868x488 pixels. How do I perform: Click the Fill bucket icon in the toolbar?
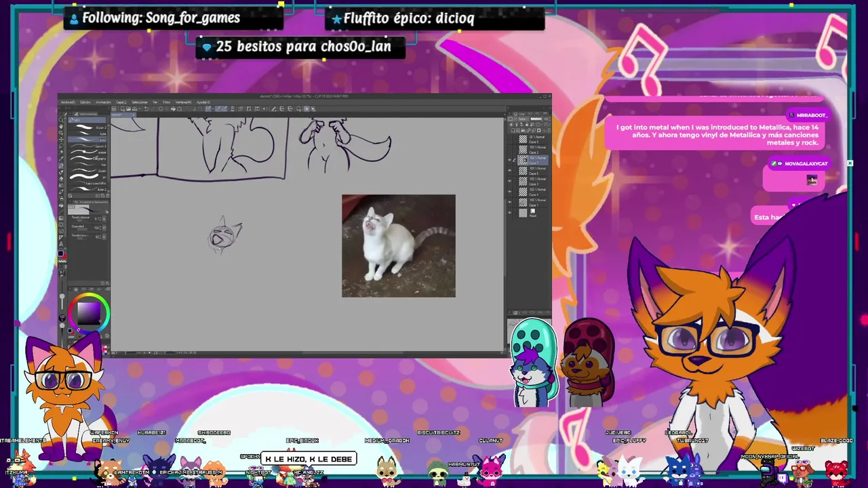(x=173, y=108)
